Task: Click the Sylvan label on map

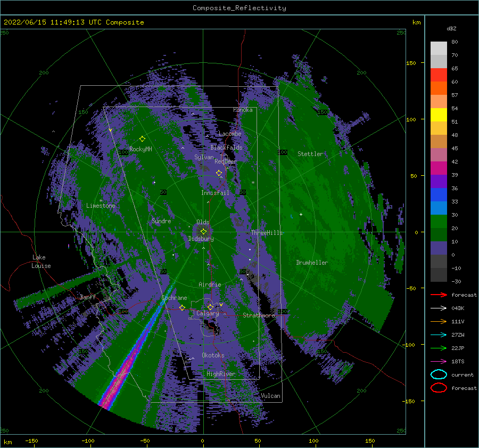Action: 204,157
